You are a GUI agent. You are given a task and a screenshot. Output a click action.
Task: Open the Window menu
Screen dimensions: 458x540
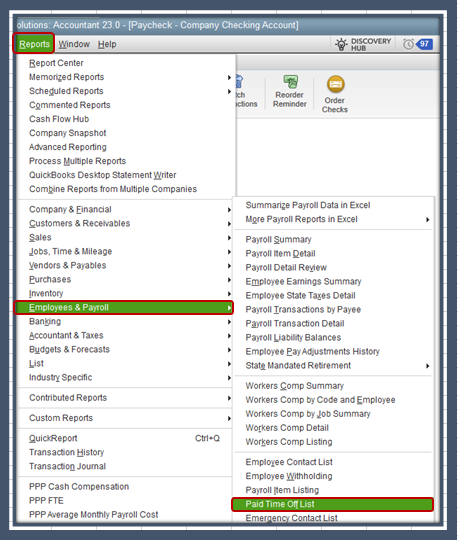pyautogui.click(x=74, y=44)
